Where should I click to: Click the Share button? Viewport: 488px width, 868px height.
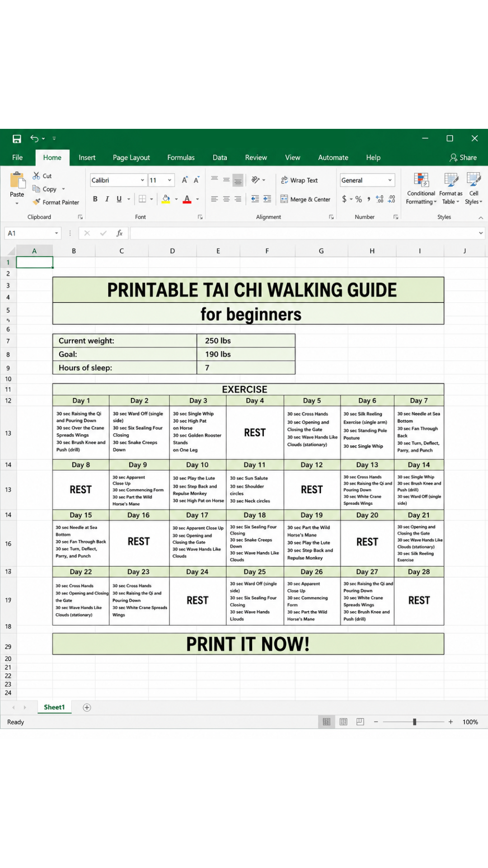pos(463,157)
